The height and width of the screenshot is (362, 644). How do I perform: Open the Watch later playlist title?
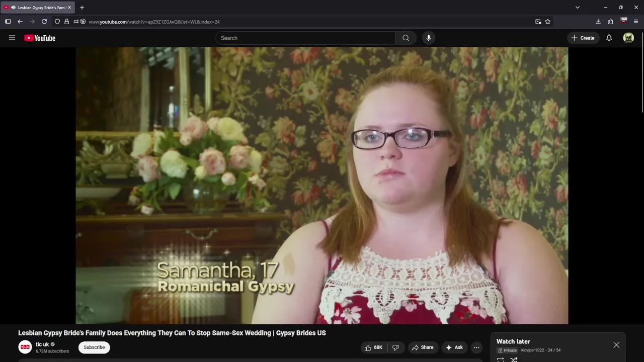513,341
